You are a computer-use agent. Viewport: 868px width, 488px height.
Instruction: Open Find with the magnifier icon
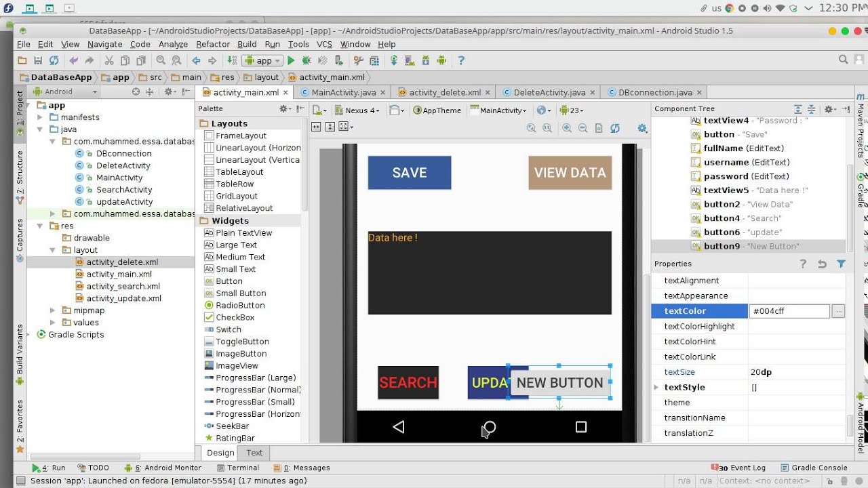click(161, 60)
